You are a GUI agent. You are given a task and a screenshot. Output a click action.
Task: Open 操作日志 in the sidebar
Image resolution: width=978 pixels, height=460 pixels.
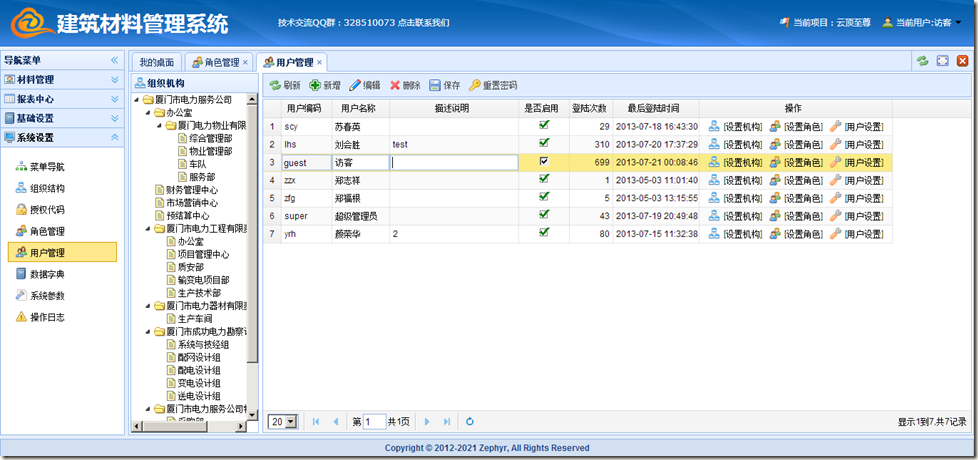(x=47, y=317)
